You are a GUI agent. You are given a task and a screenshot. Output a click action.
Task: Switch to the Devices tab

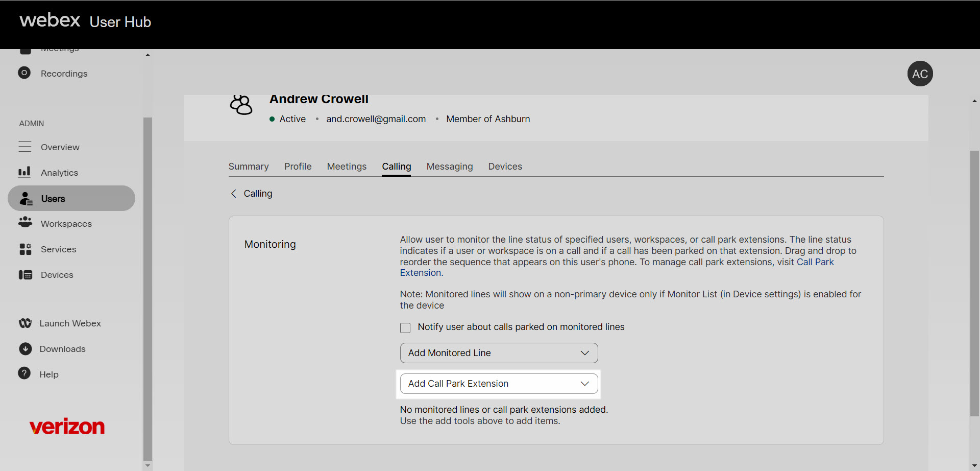(x=505, y=167)
